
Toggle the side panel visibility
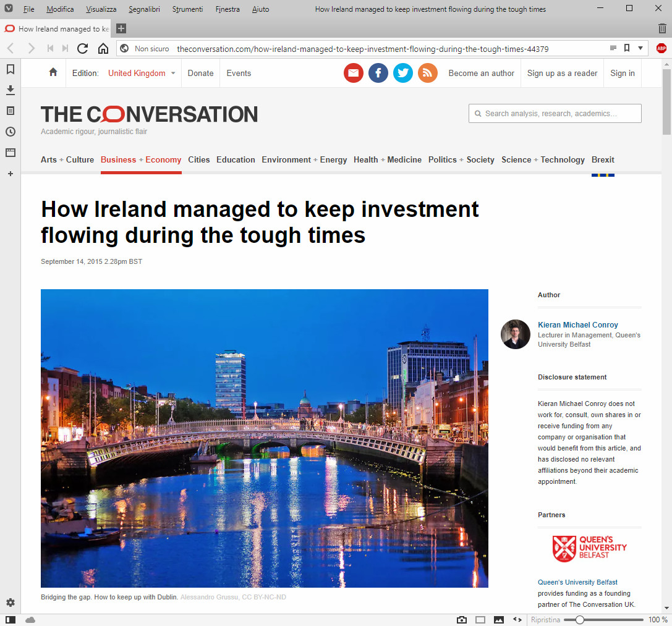point(11,620)
